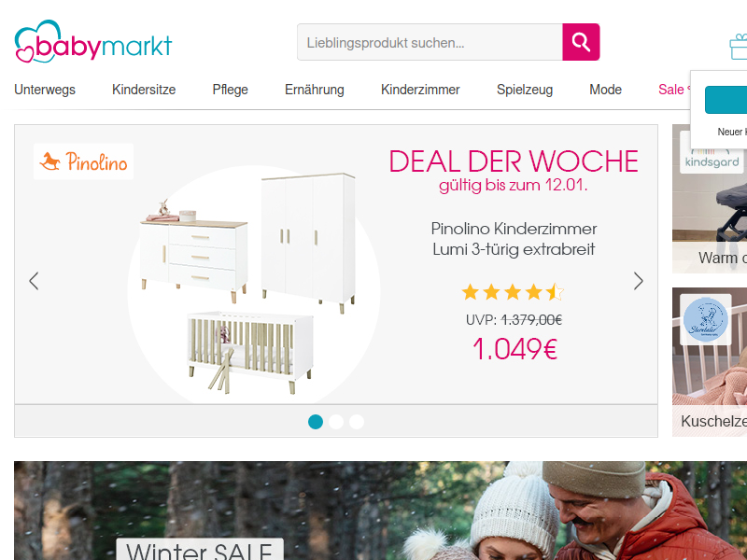Open the kindsgard brand logo

[x=712, y=153]
